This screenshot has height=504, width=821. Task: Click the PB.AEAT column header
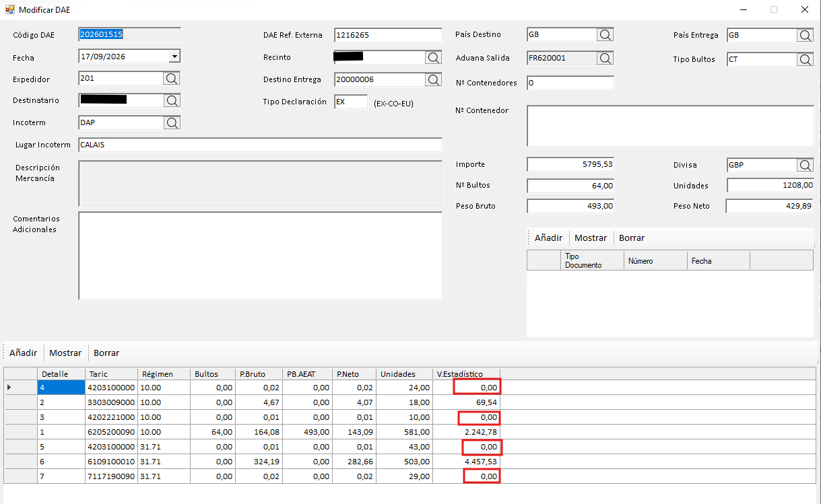click(306, 374)
